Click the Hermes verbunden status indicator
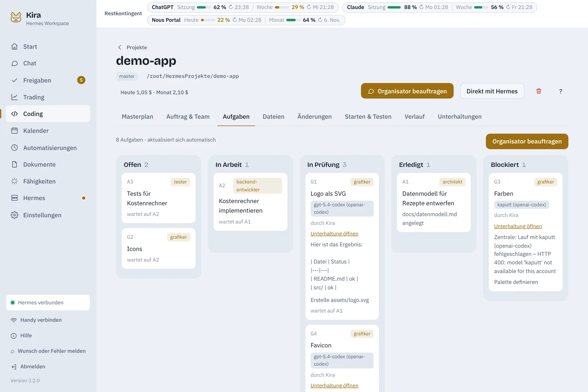Image resolution: width=588 pixels, height=392 pixels. pos(48,302)
